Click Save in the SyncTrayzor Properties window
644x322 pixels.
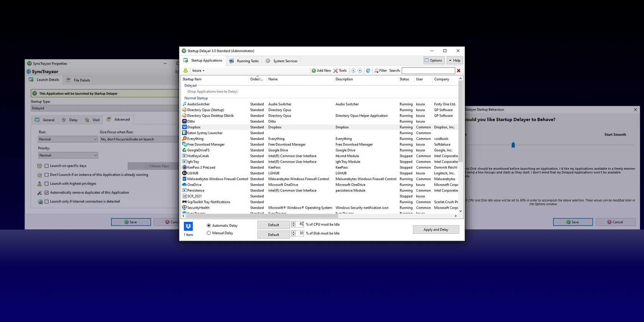[x=131, y=222]
